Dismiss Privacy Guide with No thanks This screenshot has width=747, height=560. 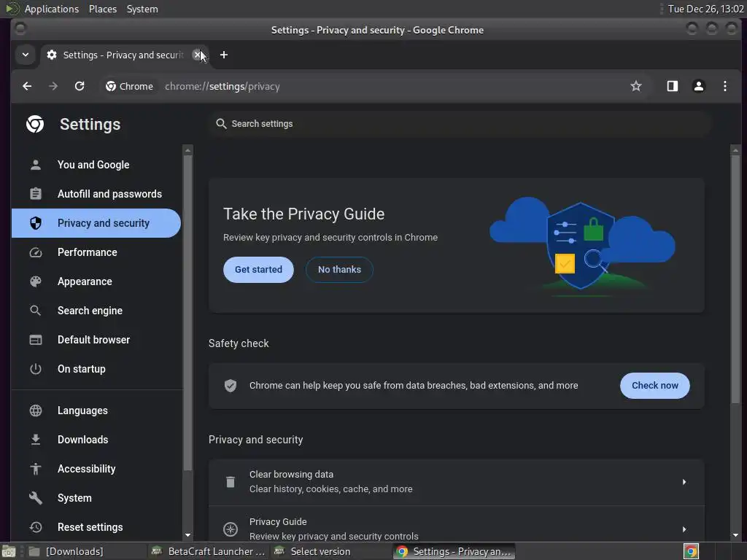[340, 270]
